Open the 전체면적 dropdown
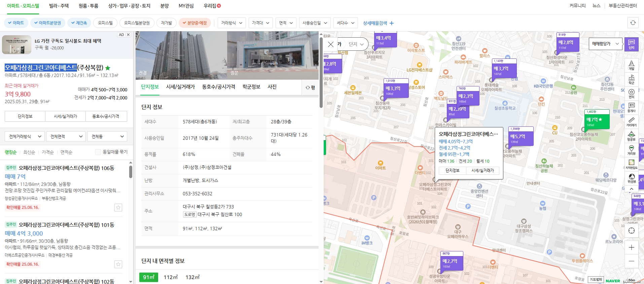644x284 pixels. [x=66, y=136]
